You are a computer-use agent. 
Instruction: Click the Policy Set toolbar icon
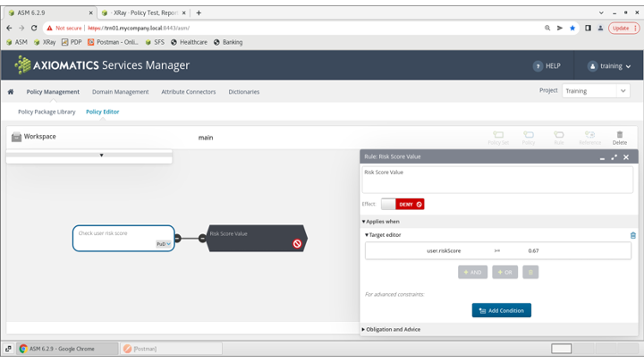point(498,137)
